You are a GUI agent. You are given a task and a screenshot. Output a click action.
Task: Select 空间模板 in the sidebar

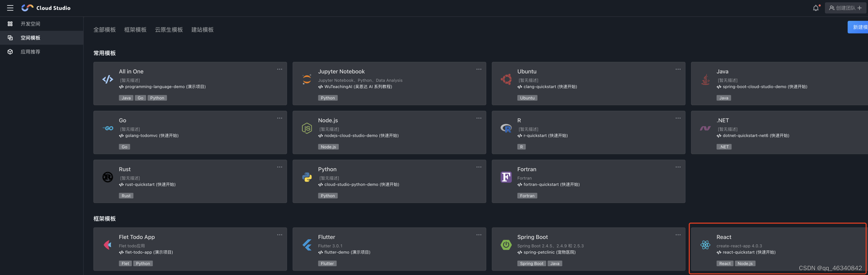42,38
